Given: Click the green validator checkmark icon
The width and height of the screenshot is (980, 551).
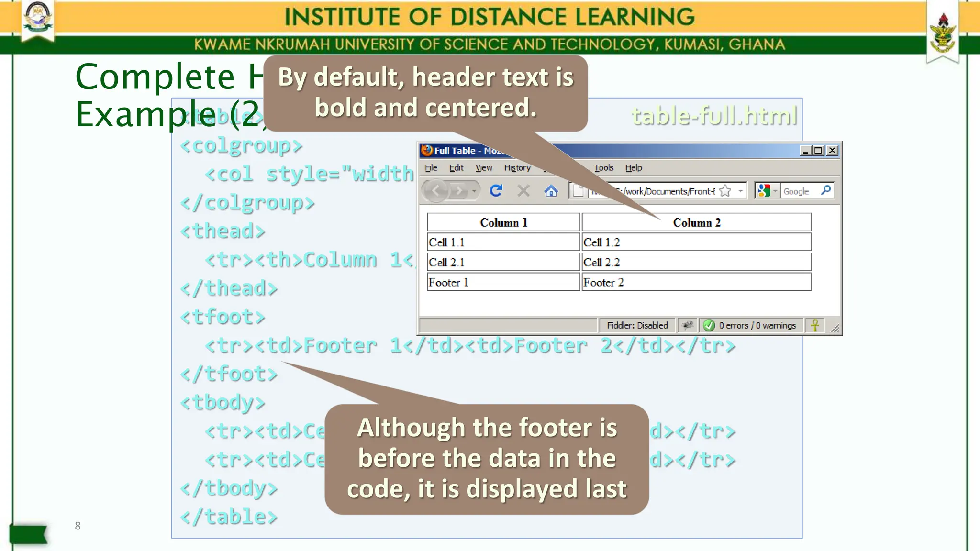Looking at the screenshot, I should [x=709, y=325].
